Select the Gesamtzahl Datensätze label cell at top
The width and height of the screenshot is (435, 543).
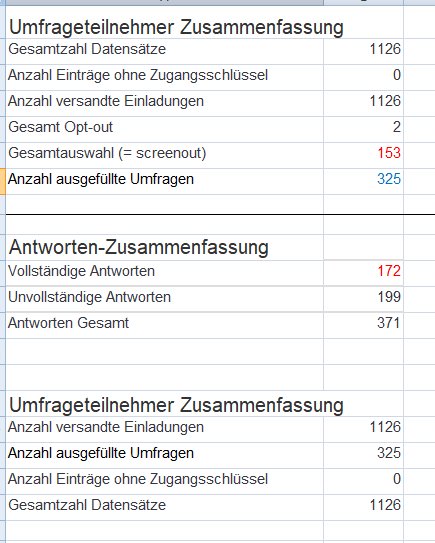(x=165, y=51)
